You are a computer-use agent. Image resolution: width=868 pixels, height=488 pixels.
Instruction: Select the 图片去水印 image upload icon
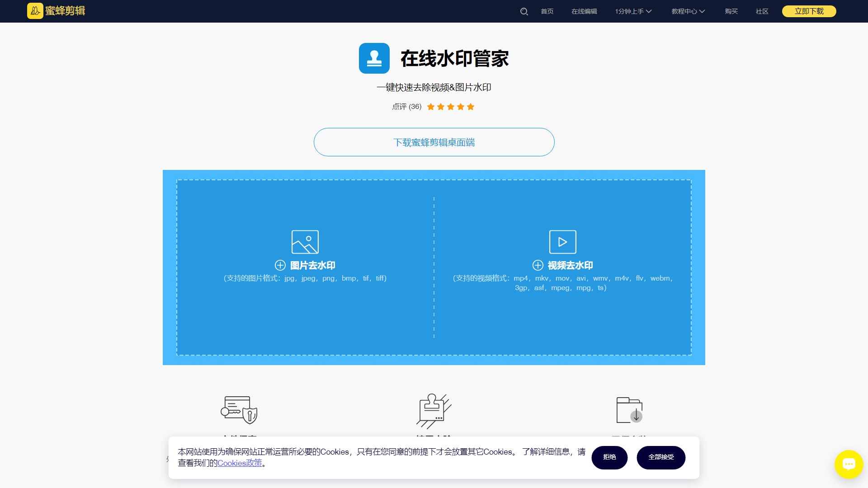305,242
